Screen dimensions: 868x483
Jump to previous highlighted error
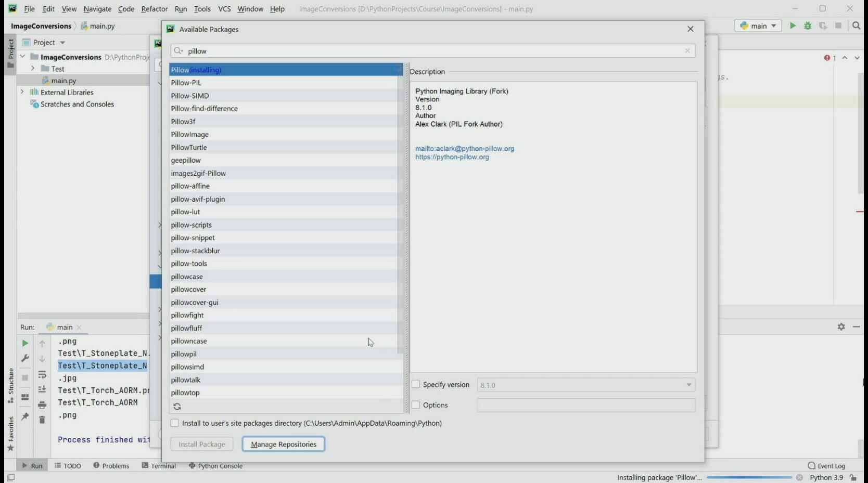tap(845, 58)
